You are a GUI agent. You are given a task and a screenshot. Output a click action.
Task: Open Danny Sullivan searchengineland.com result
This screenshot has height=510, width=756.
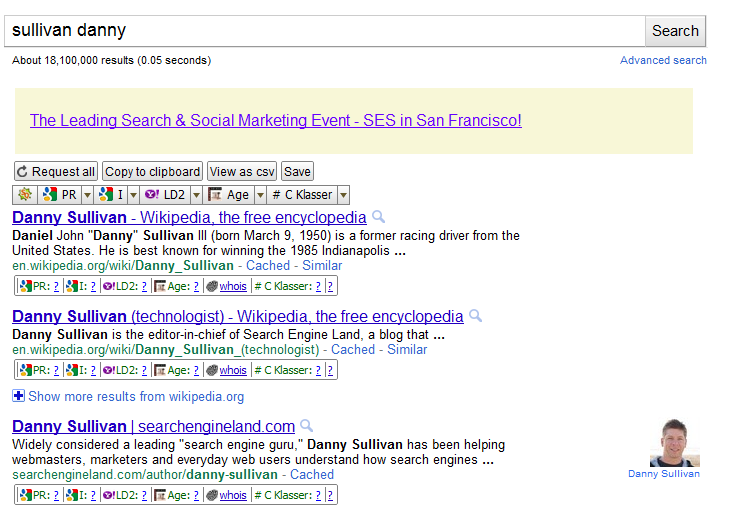pos(153,426)
